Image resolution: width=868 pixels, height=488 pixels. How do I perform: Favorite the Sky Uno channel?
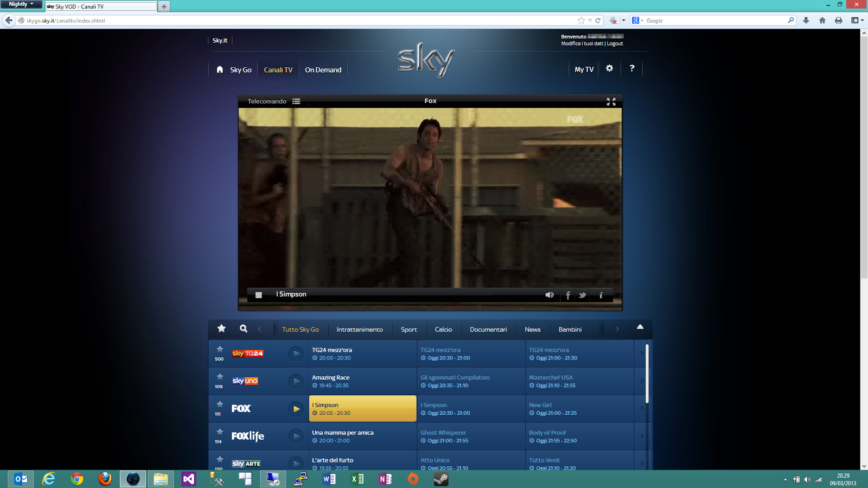tap(220, 376)
